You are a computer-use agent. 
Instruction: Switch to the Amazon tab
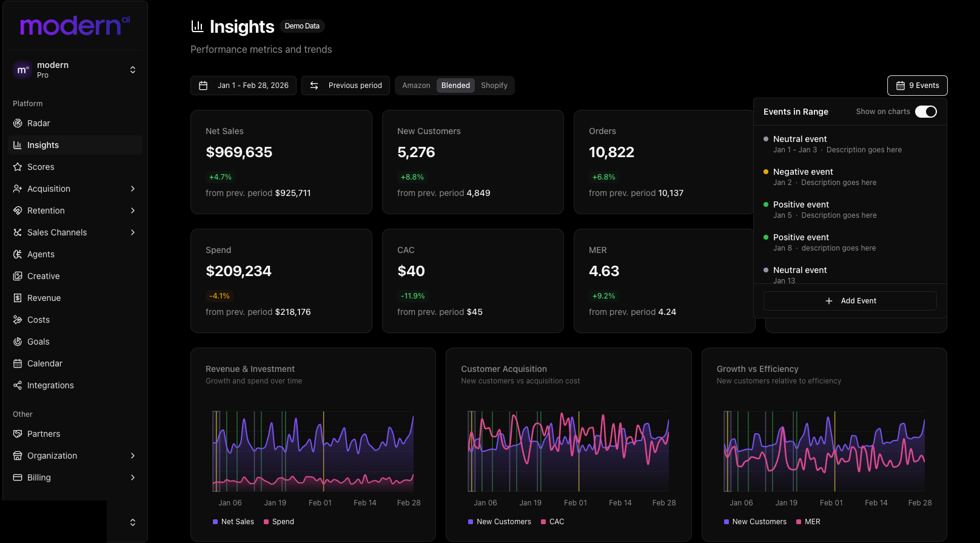coord(416,86)
